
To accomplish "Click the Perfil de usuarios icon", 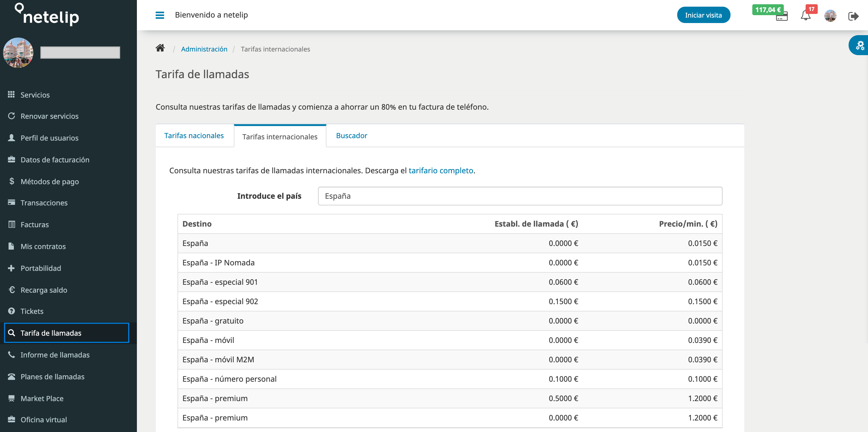I will pyautogui.click(x=12, y=137).
